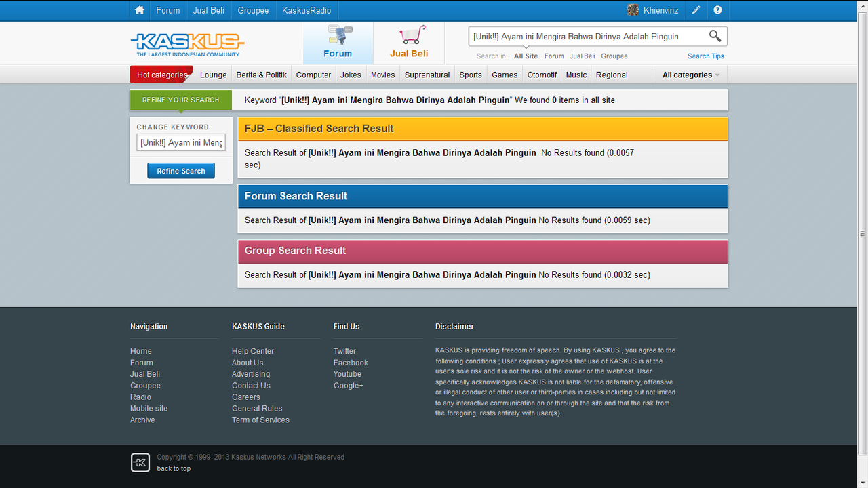Select Forum search scope
This screenshot has width=868, height=488.
[554, 56]
